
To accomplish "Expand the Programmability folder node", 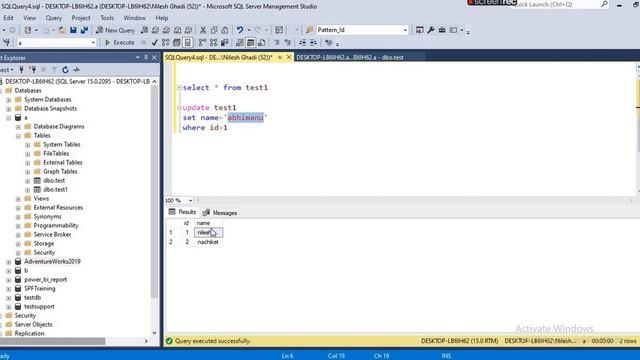I will coord(18,226).
